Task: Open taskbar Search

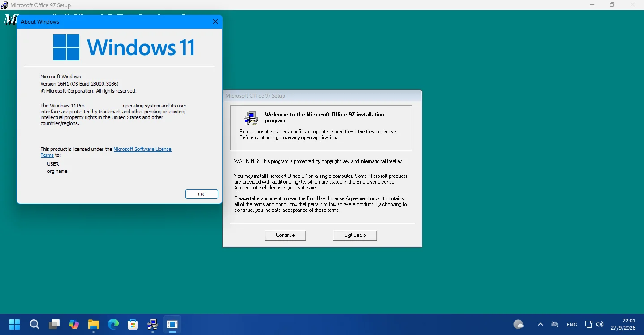Action: click(34, 324)
